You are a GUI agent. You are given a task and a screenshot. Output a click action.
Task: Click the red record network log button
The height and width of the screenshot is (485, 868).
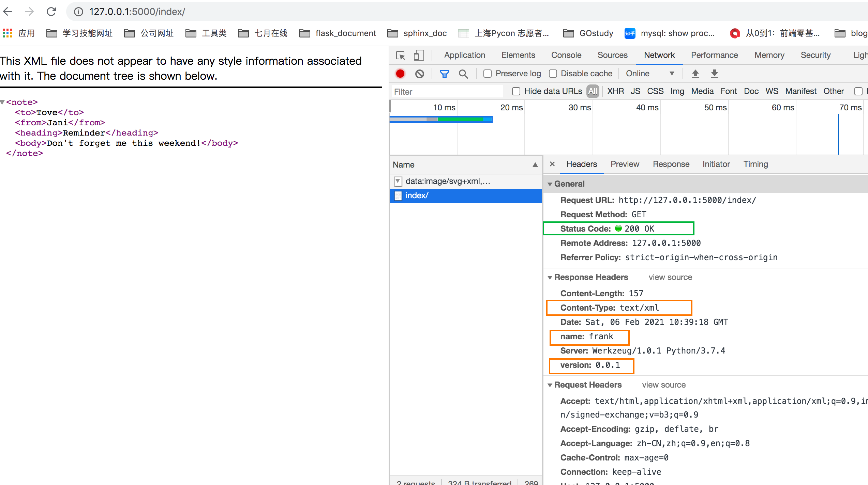pyautogui.click(x=400, y=74)
